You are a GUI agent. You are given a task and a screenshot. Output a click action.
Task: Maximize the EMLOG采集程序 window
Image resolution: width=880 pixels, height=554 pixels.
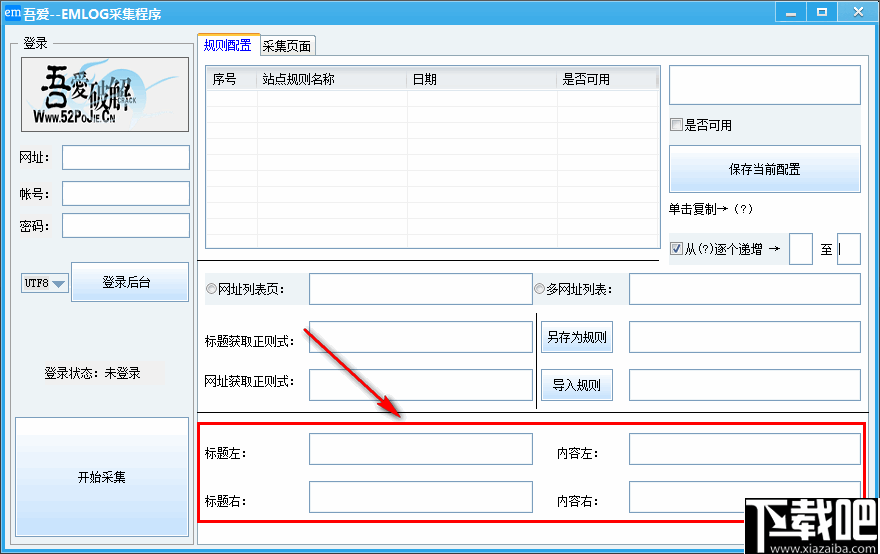pos(822,12)
